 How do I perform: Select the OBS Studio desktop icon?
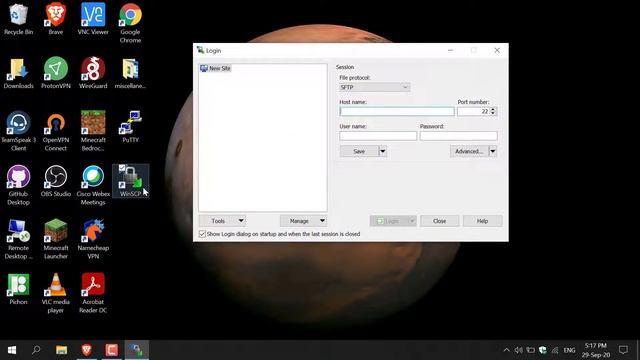pyautogui.click(x=56, y=182)
